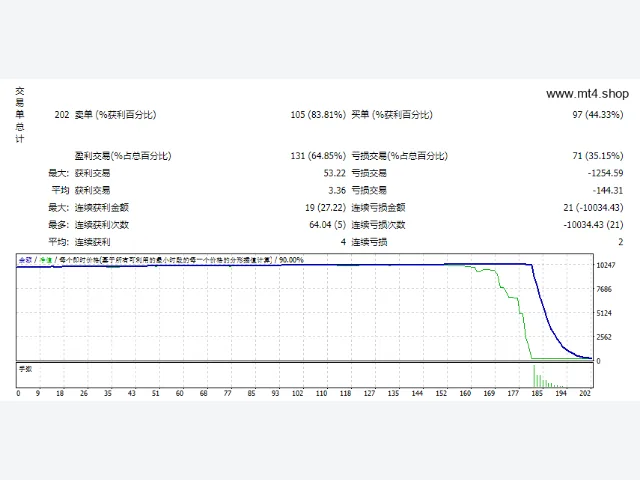Image resolution: width=640 pixels, height=480 pixels.
Task: Click the 余额 balance legend label
Action: coord(25,260)
